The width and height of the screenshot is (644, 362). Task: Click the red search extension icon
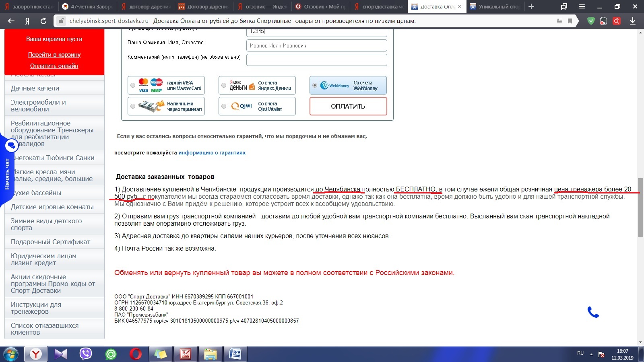pyautogui.click(x=616, y=21)
